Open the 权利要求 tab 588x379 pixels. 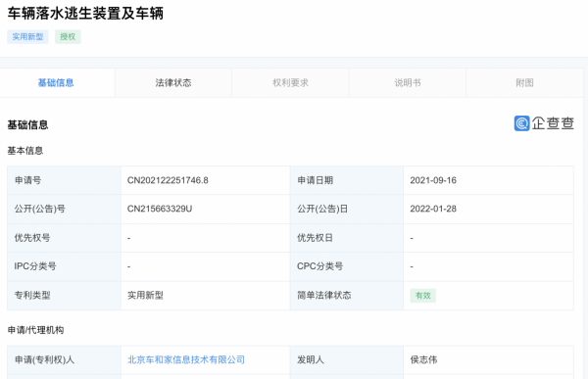(290, 83)
